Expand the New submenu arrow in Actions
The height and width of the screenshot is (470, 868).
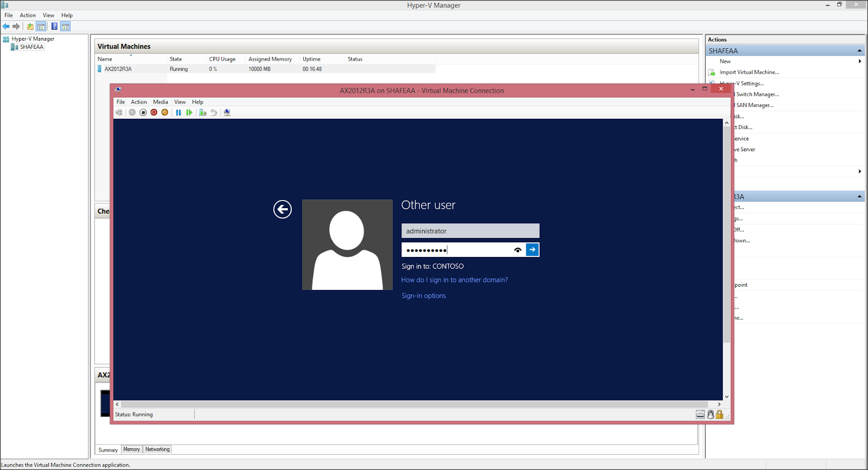pyautogui.click(x=860, y=61)
